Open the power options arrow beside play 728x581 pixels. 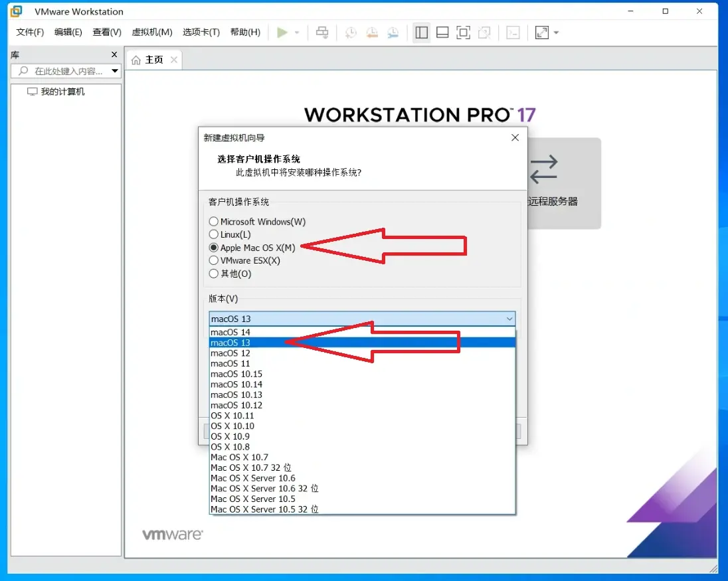coord(297,33)
